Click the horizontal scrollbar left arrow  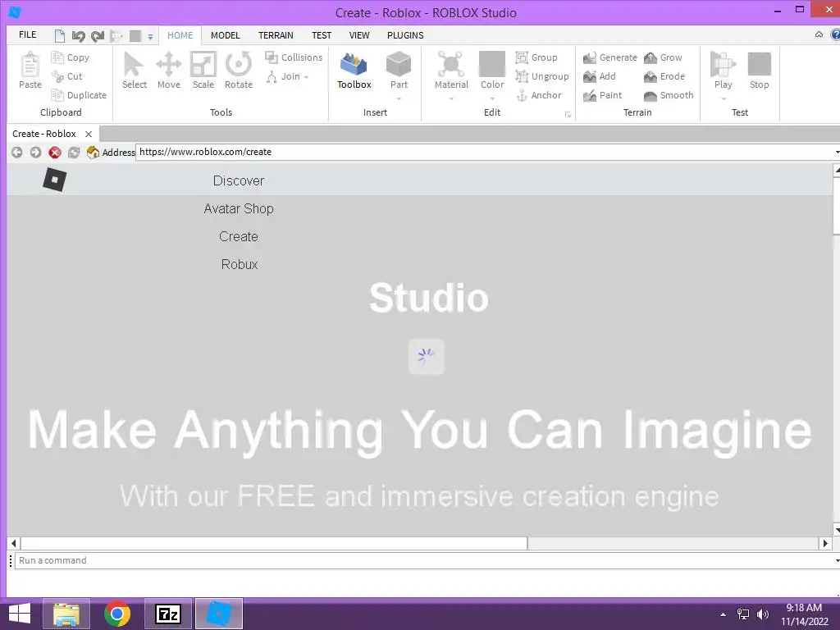click(x=13, y=543)
